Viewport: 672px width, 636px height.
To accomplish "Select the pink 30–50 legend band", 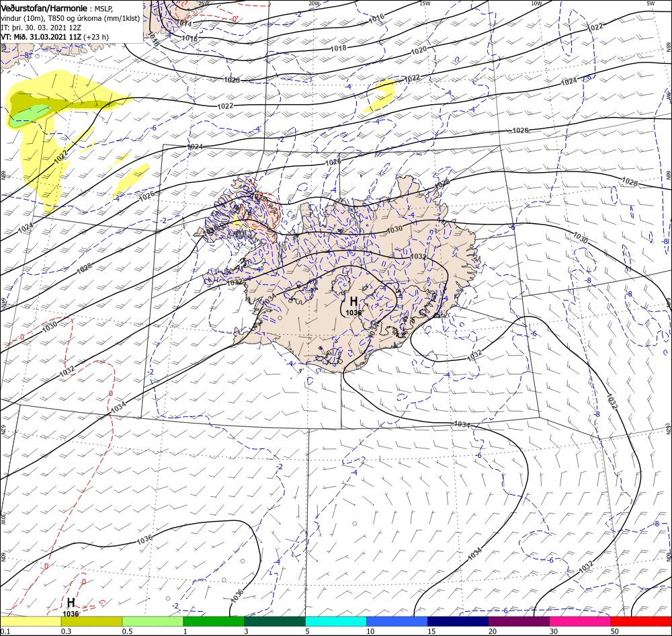I will [581, 621].
